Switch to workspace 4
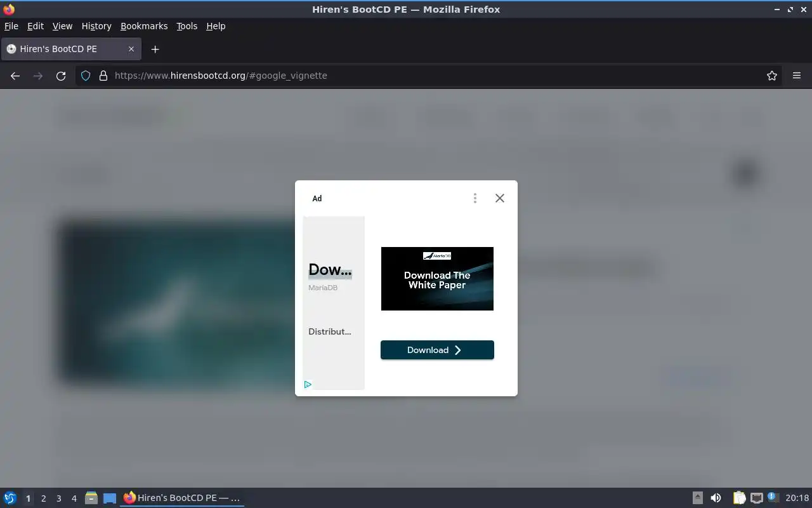 coord(74,498)
